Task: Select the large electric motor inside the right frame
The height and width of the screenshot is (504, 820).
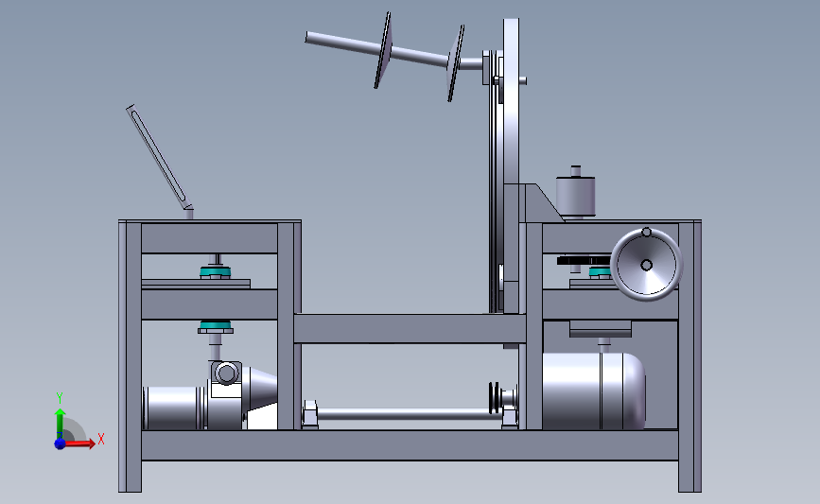Action: [594, 391]
